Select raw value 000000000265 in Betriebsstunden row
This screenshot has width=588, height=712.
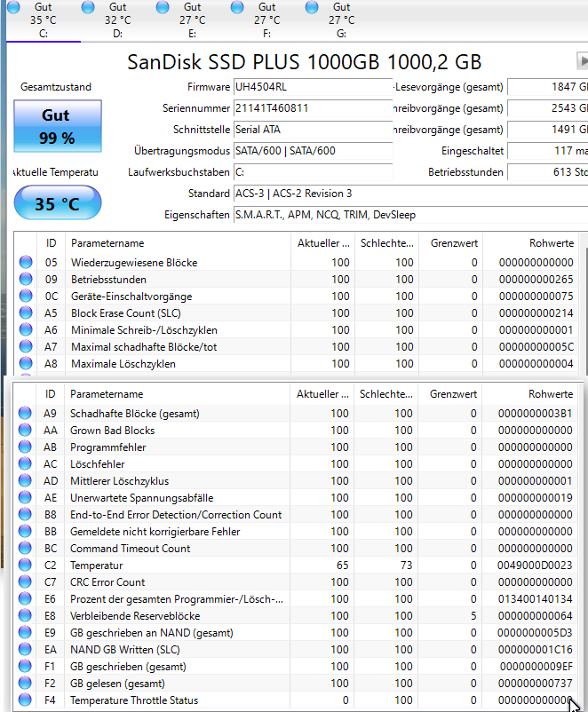click(536, 280)
